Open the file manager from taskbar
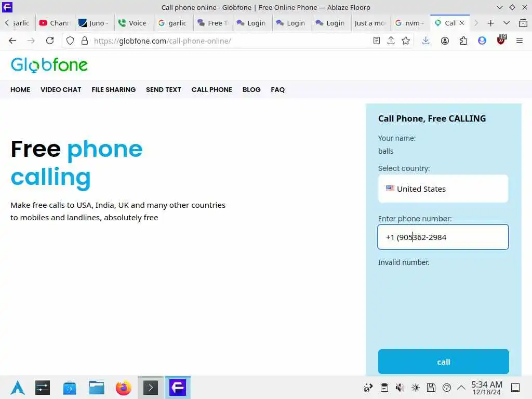The image size is (532, 399). point(96,388)
